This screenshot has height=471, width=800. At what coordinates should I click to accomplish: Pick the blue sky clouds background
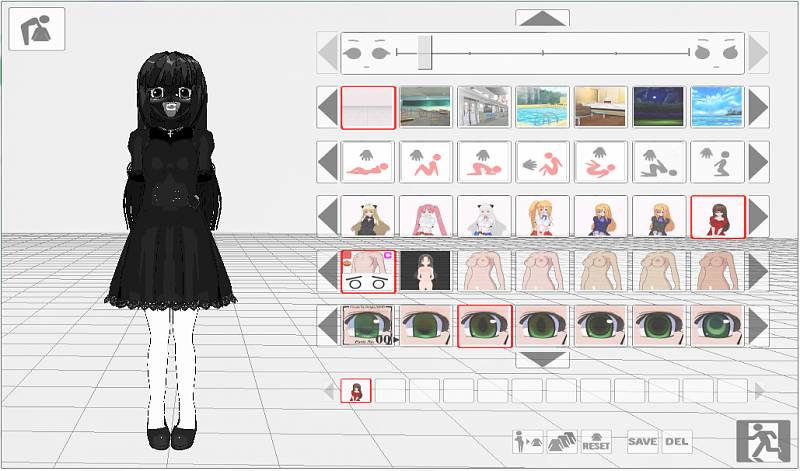[717, 107]
